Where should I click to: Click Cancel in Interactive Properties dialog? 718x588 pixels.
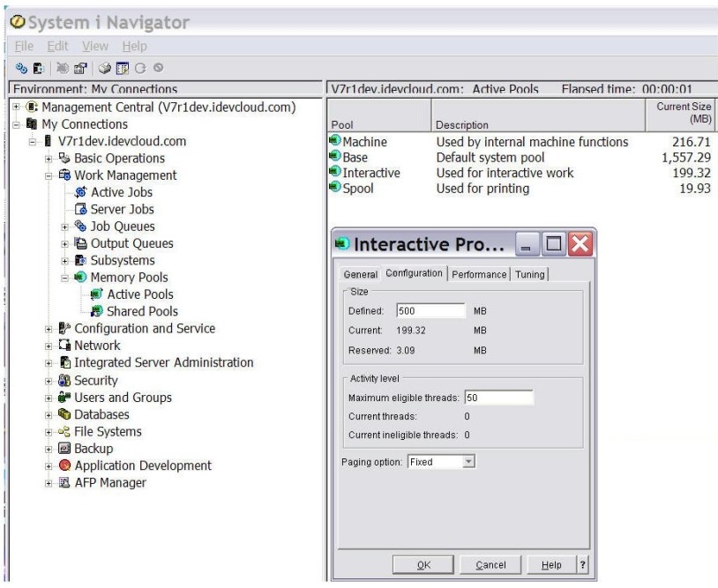pyautogui.click(x=490, y=565)
